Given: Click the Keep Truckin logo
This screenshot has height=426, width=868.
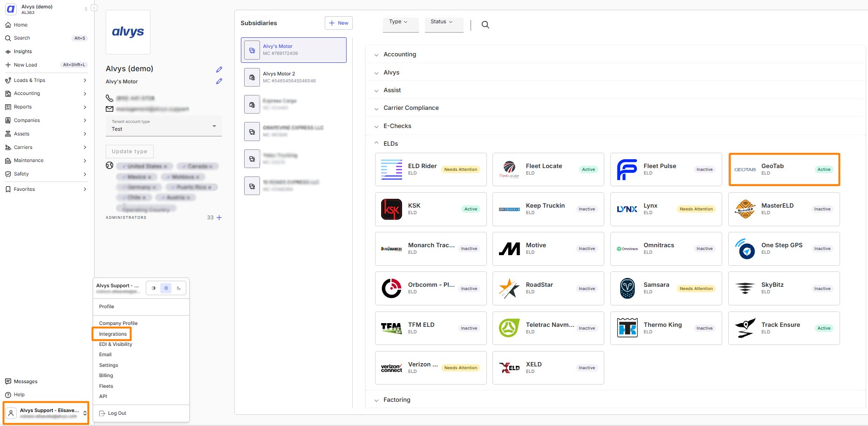Looking at the screenshot, I should (x=509, y=209).
